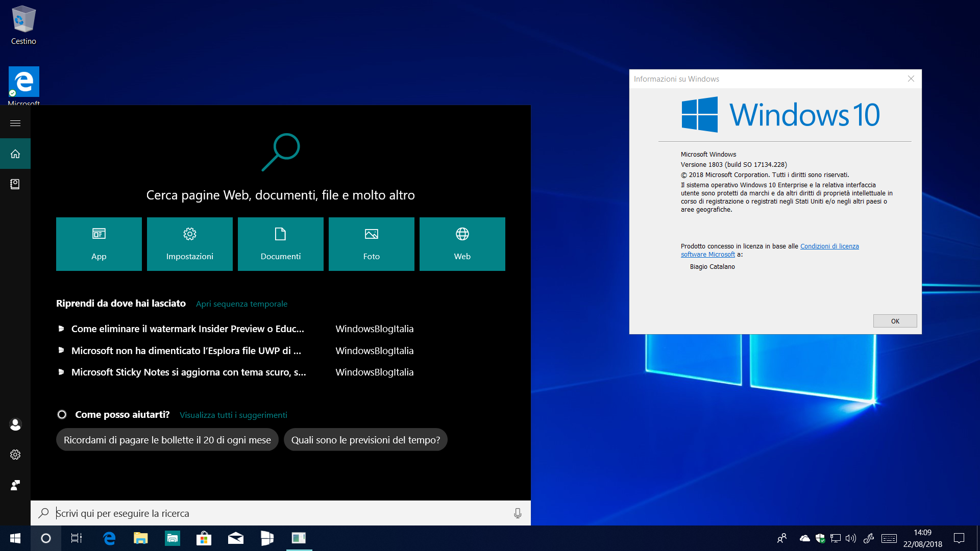Click the magnifier icon in search box
The width and height of the screenshot is (980, 551).
click(x=44, y=513)
